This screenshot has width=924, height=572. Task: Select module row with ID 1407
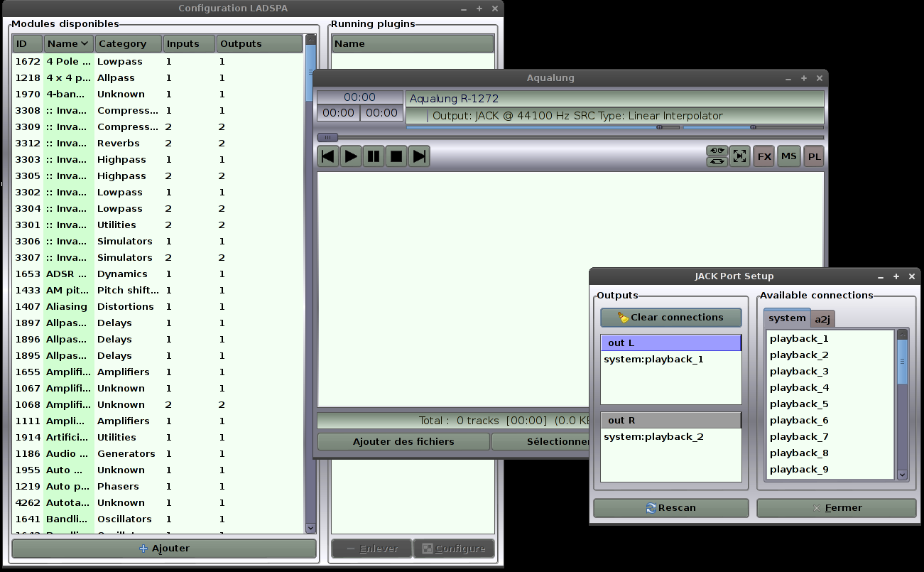pyautogui.click(x=158, y=307)
